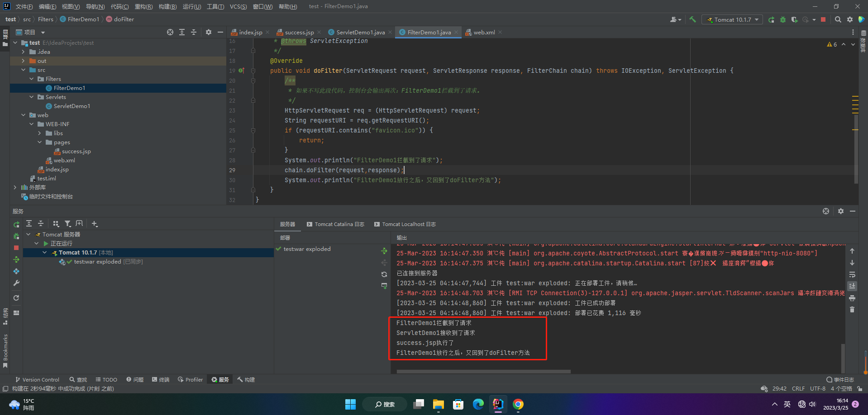The width and height of the screenshot is (868, 415).
Task: Toggle scroll-to-end in console output
Action: coord(852,286)
